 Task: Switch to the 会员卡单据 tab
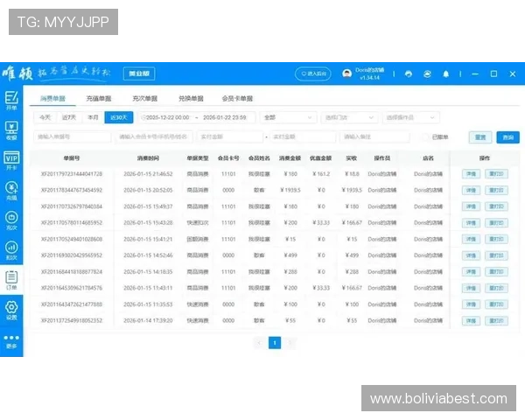[237, 99]
